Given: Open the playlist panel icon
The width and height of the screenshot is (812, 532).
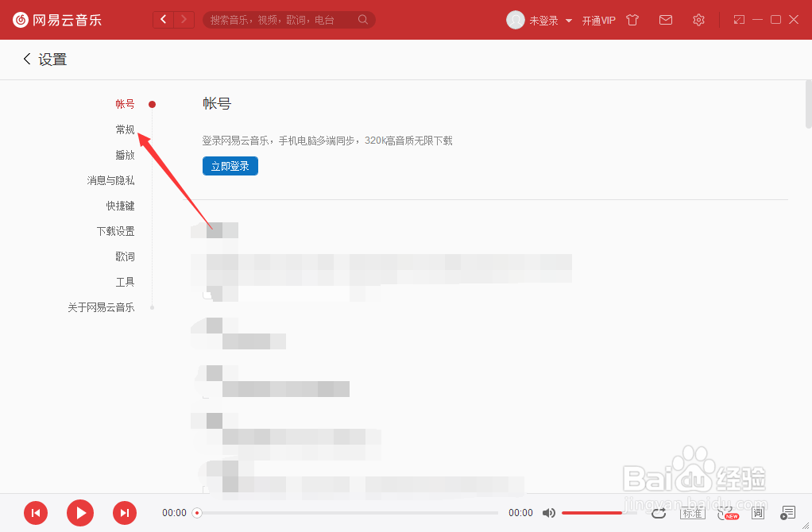Looking at the screenshot, I should point(788,513).
